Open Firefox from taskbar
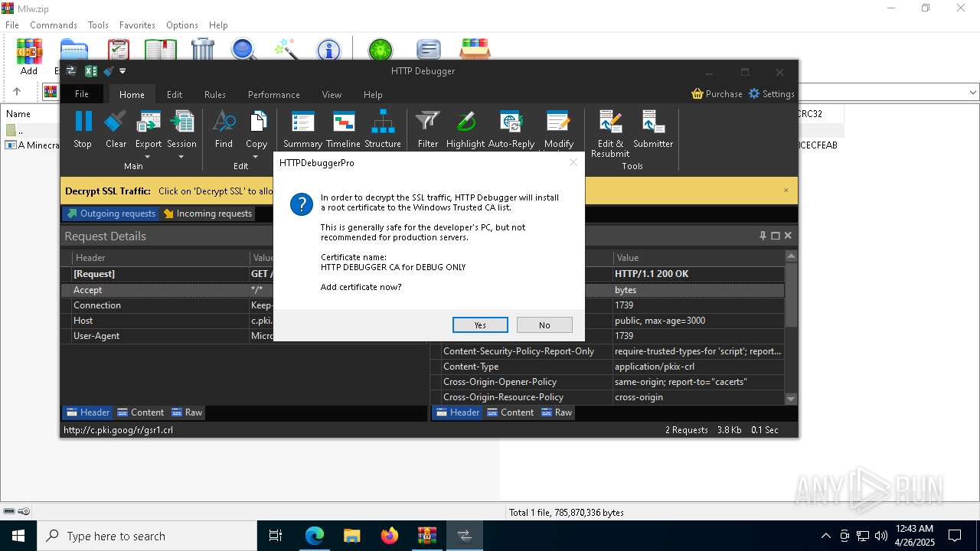The width and height of the screenshot is (980, 551). [x=390, y=536]
